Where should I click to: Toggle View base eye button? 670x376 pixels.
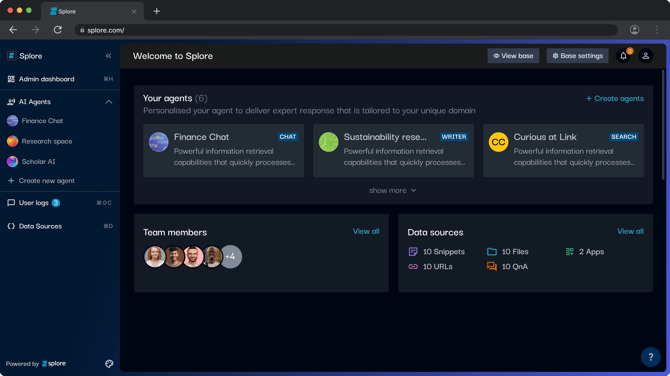[513, 56]
